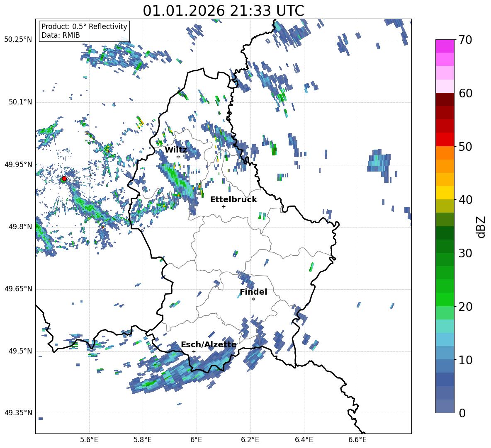Click the red radar site marker
491x448 pixels.
[x=64, y=179]
